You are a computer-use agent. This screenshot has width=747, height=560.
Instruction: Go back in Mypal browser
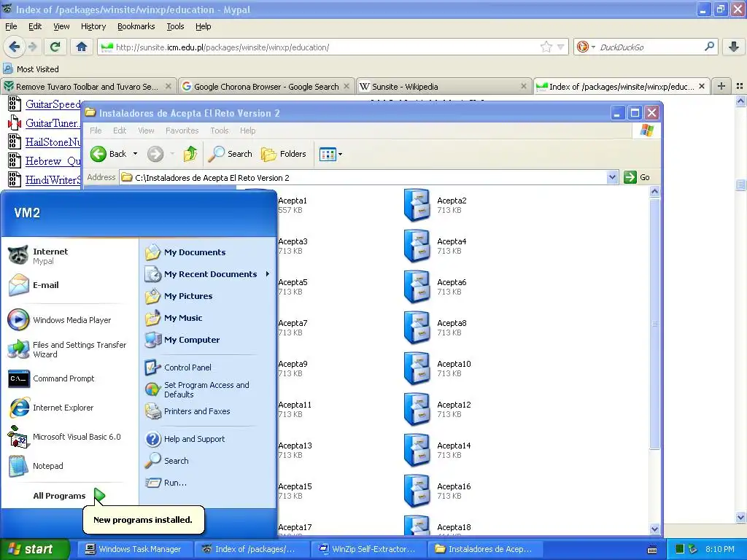click(14, 47)
